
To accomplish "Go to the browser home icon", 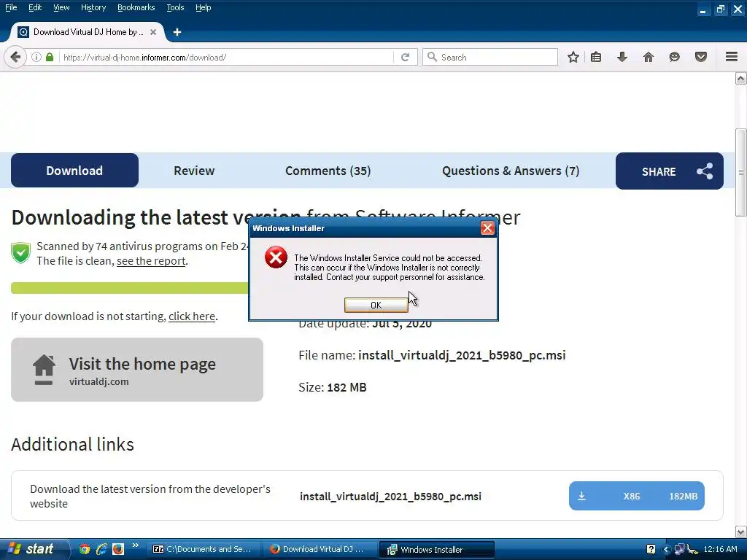I will click(649, 57).
